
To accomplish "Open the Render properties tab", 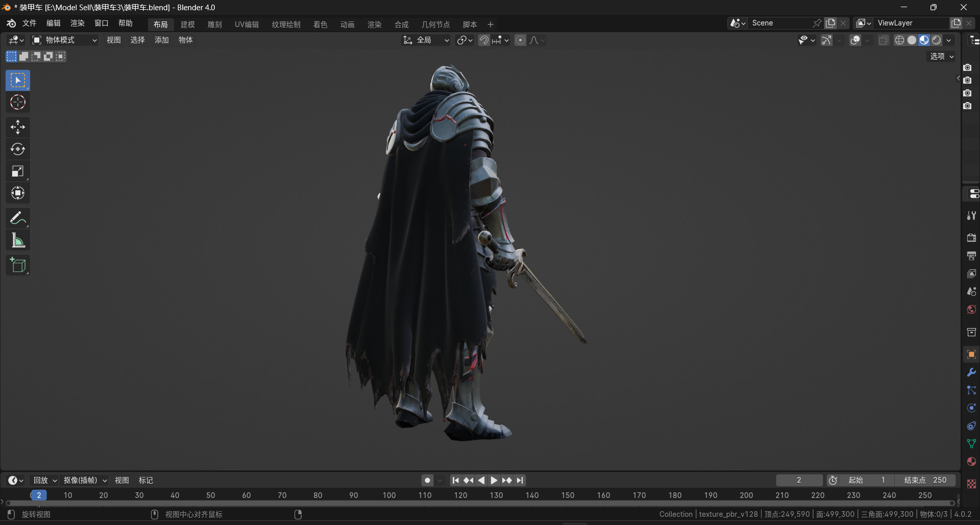I will [971, 238].
